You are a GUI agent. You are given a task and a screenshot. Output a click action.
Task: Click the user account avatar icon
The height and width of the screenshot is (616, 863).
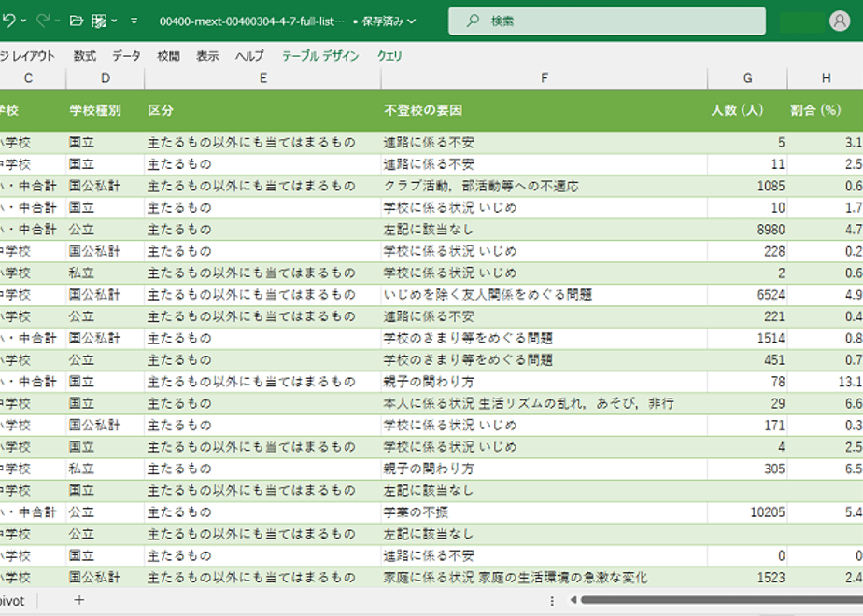point(840,21)
